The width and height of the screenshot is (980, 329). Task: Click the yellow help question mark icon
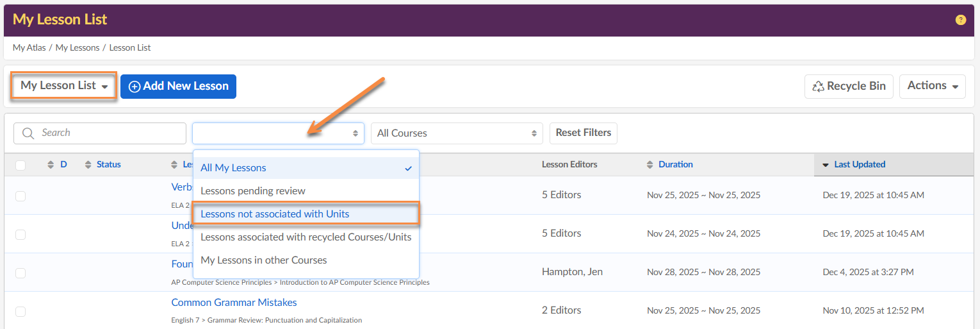960,20
